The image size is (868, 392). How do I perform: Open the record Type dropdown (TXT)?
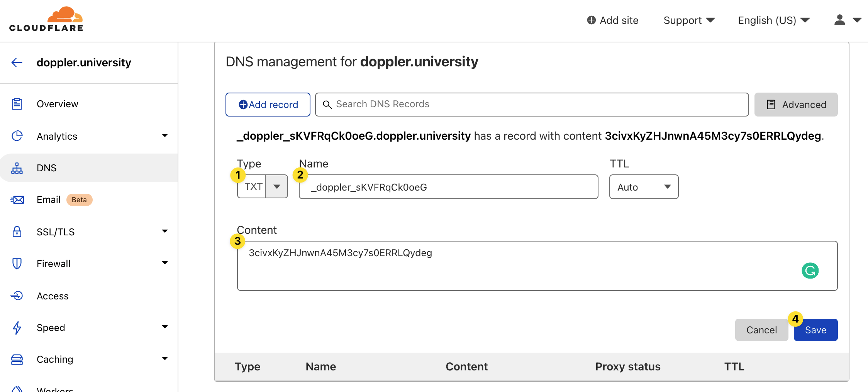pos(263,187)
